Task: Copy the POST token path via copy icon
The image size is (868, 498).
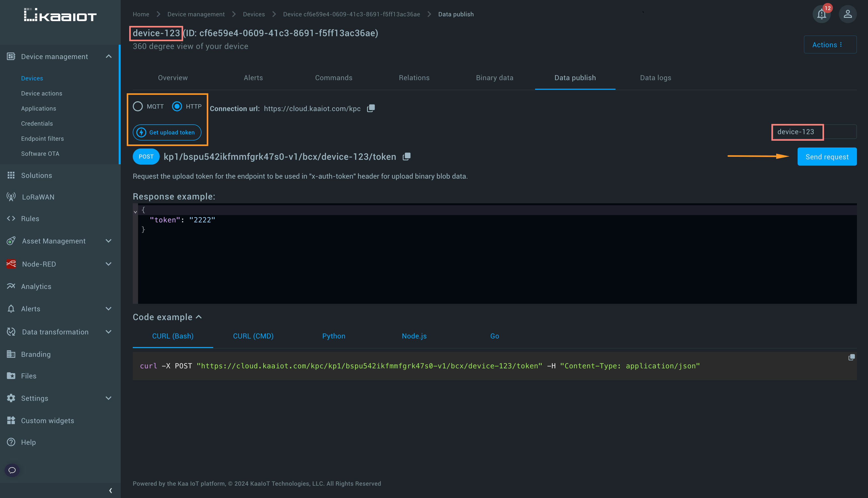Action: point(407,157)
